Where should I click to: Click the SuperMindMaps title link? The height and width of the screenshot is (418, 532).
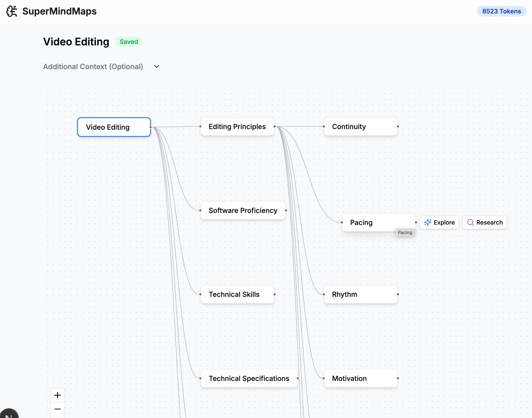59,11
